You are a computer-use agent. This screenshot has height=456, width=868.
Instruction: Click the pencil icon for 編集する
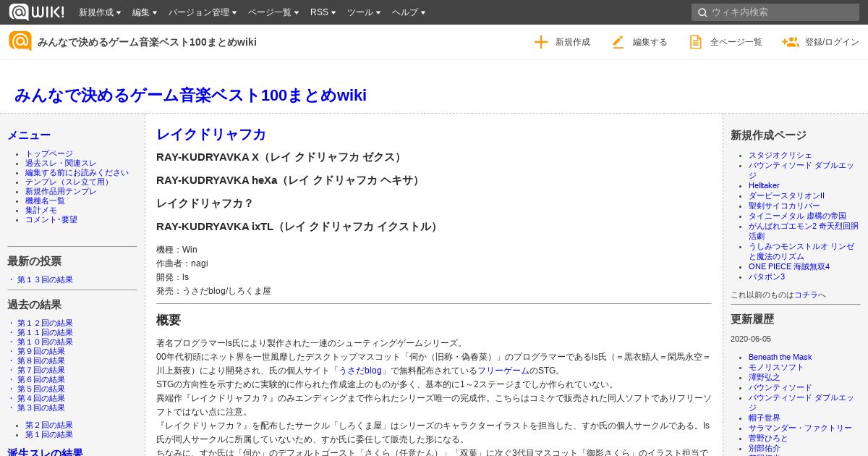[x=618, y=42]
